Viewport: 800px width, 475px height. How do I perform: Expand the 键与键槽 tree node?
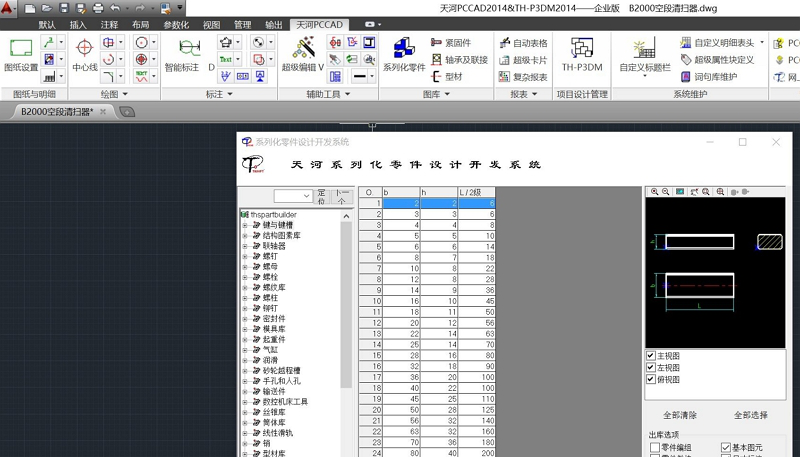244,225
